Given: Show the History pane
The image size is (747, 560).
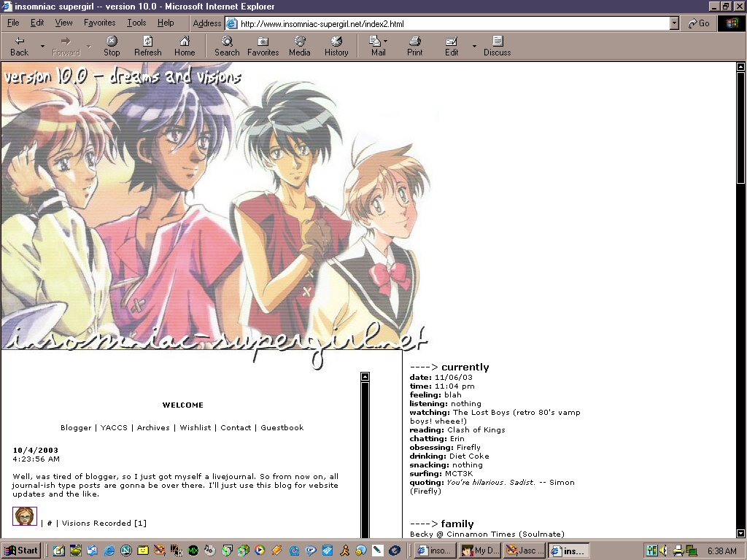Looking at the screenshot, I should coord(336,46).
